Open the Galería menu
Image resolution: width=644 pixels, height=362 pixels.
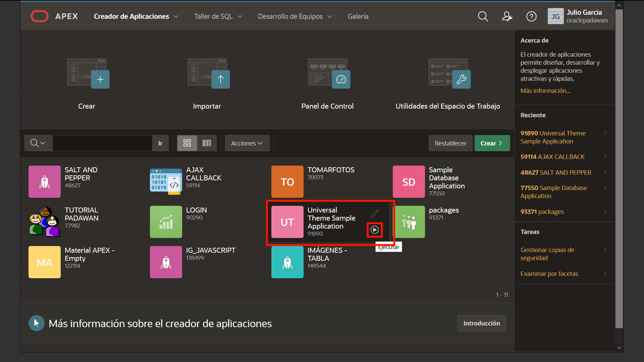pos(358,16)
